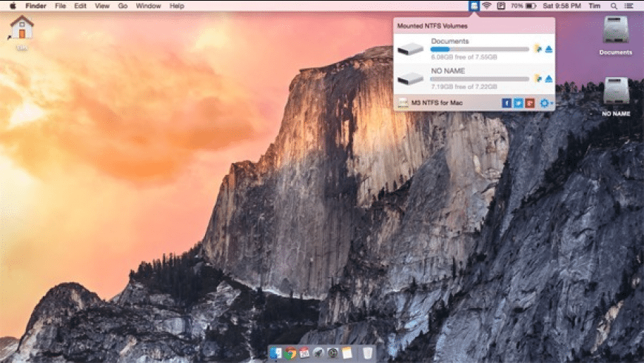This screenshot has height=363, width=644.
Task: Click the Twitter share icon
Action: click(x=518, y=103)
